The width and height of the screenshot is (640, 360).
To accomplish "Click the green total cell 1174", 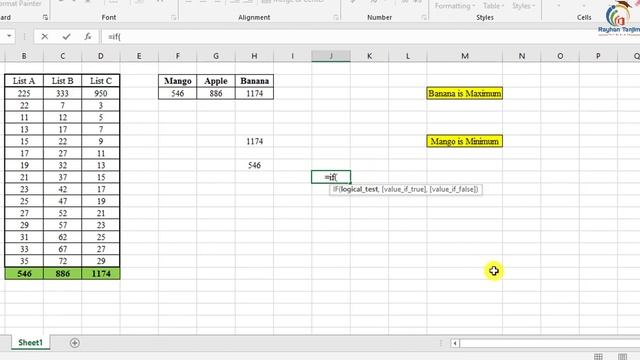I will click(x=101, y=273).
